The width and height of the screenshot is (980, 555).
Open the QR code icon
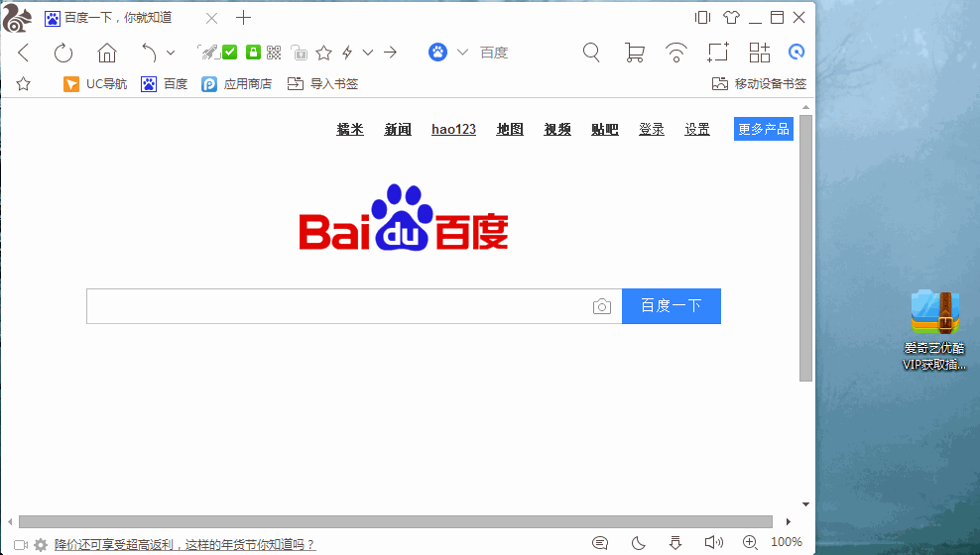click(274, 53)
